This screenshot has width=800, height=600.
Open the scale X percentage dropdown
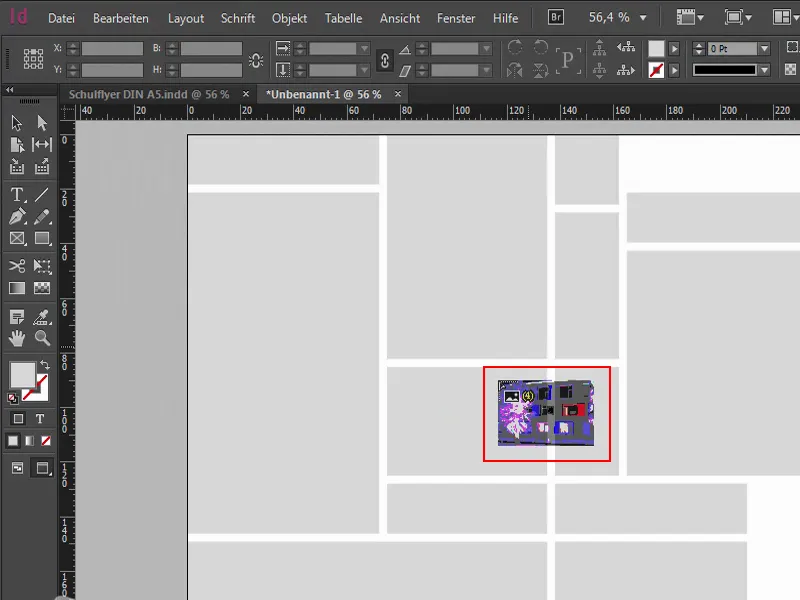(x=364, y=49)
